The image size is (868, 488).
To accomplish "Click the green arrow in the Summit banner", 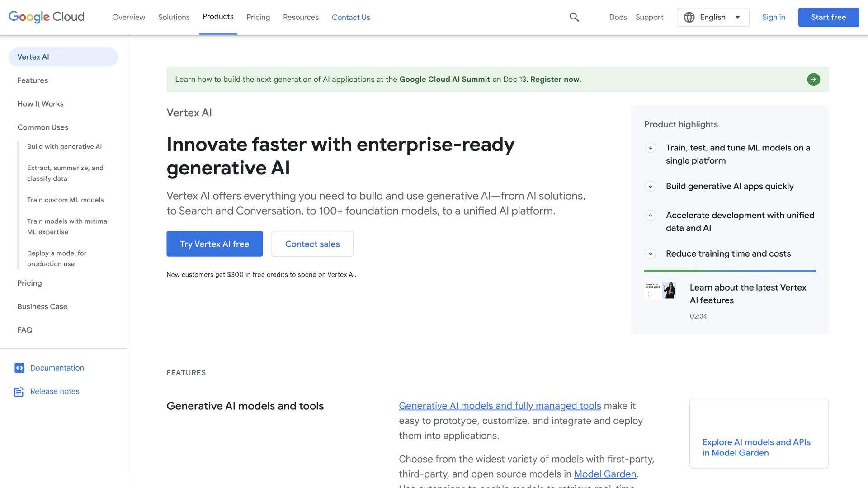I will click(x=814, y=79).
